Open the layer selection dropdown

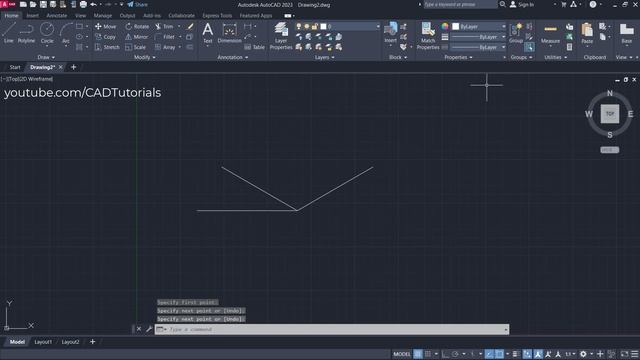pyautogui.click(x=338, y=26)
